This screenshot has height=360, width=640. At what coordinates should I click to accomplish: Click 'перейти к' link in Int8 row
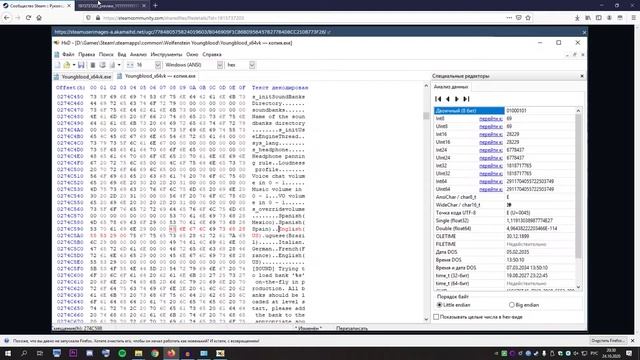tap(491, 119)
